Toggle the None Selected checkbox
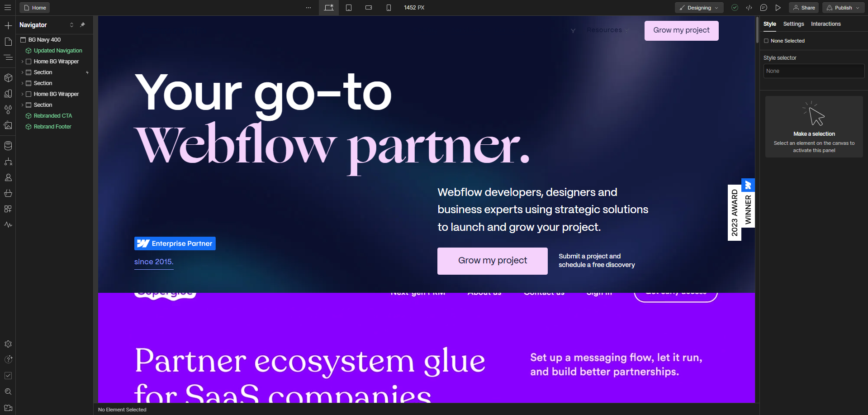Image resolution: width=868 pixels, height=415 pixels. coord(766,41)
